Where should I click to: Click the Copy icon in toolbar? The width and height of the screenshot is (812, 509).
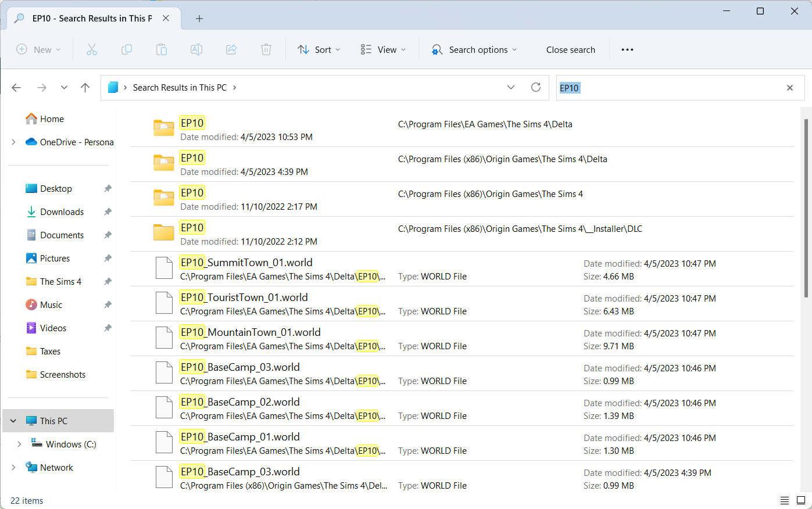(127, 50)
